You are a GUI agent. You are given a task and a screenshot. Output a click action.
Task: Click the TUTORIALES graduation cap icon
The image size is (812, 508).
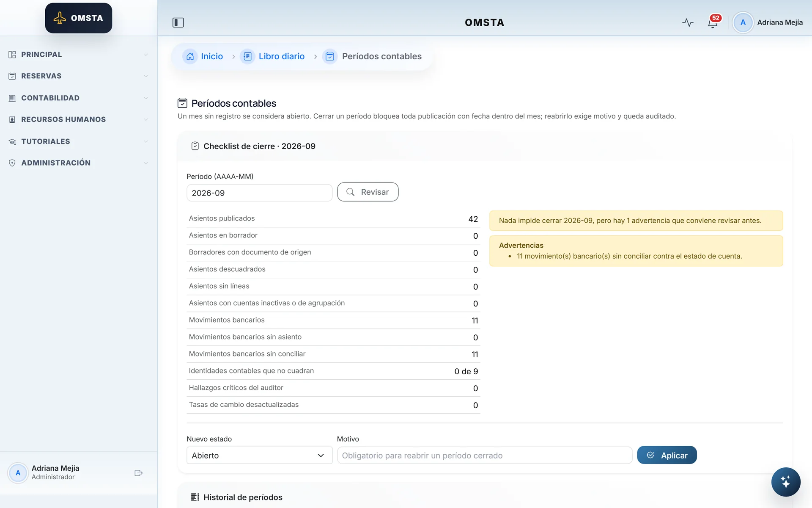[x=12, y=141]
